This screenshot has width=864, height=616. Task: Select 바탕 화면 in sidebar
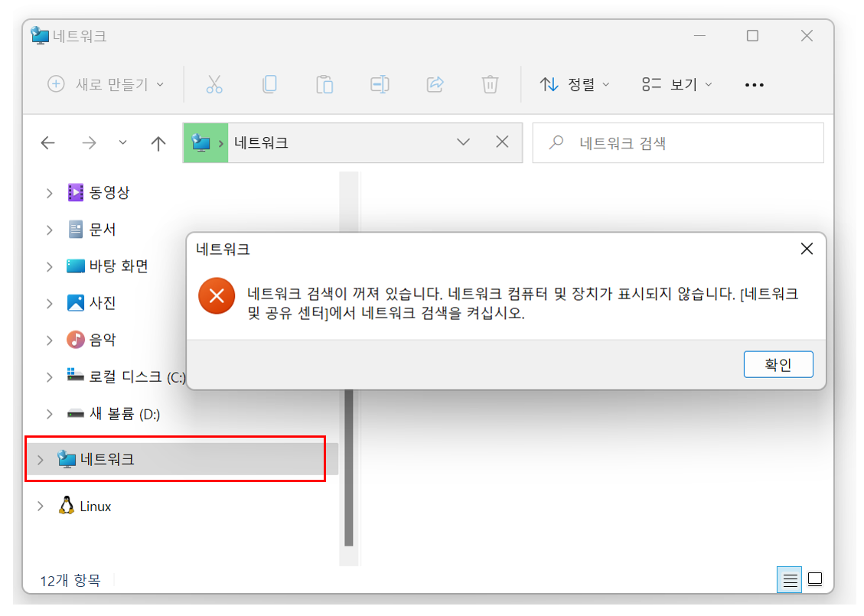(x=107, y=266)
